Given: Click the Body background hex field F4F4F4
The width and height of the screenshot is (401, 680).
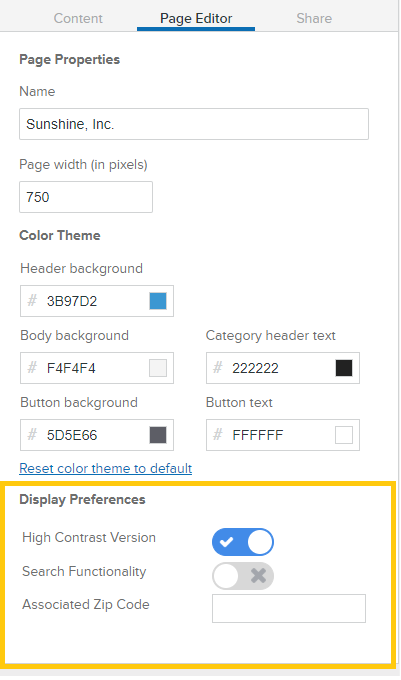Looking at the screenshot, I should tap(97, 368).
